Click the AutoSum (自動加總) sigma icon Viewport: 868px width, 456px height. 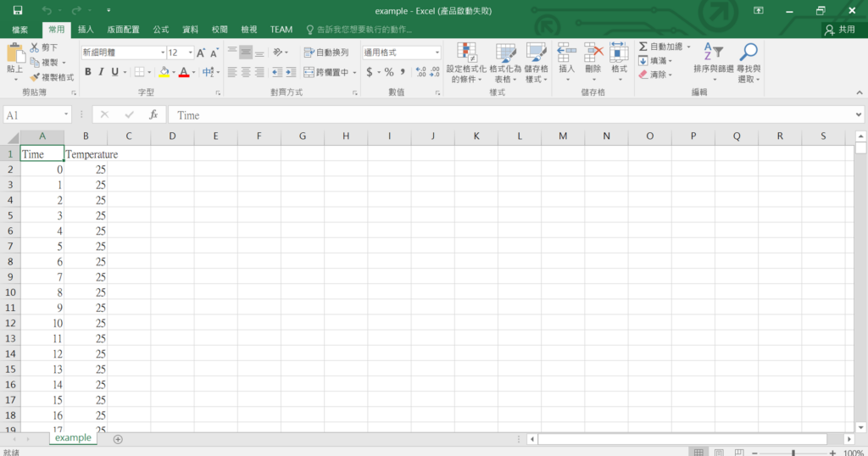pyautogui.click(x=643, y=47)
